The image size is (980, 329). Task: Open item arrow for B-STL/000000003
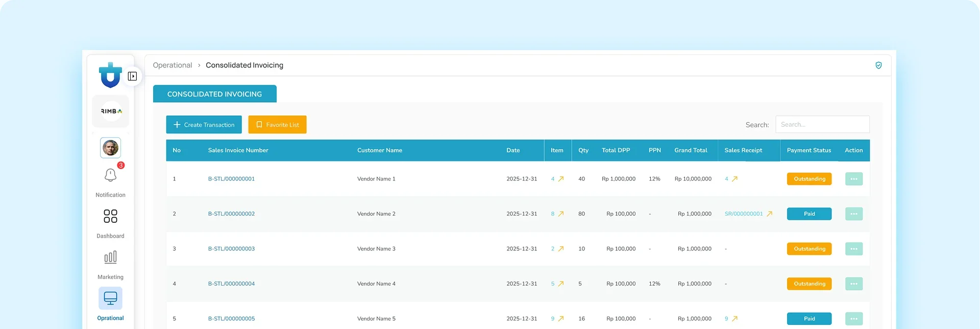561,249
